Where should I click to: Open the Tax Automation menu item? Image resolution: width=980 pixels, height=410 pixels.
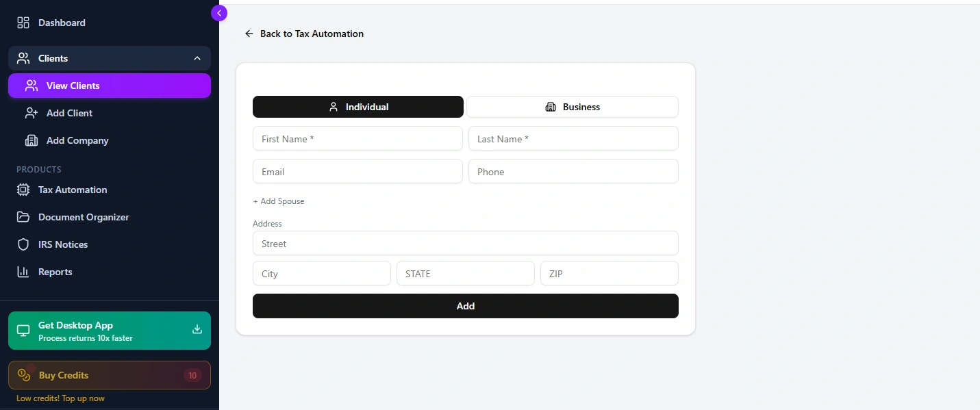[x=73, y=190]
